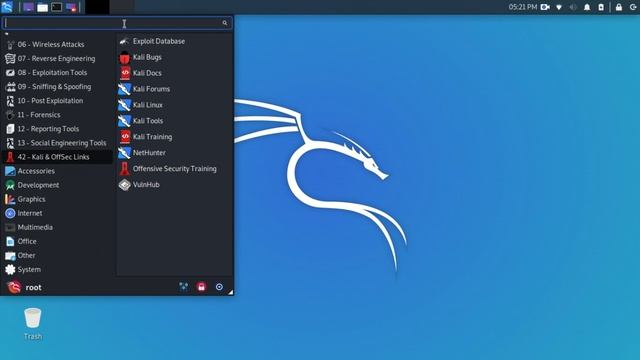Open 13 - Social Engineering Tools category

click(x=57, y=143)
